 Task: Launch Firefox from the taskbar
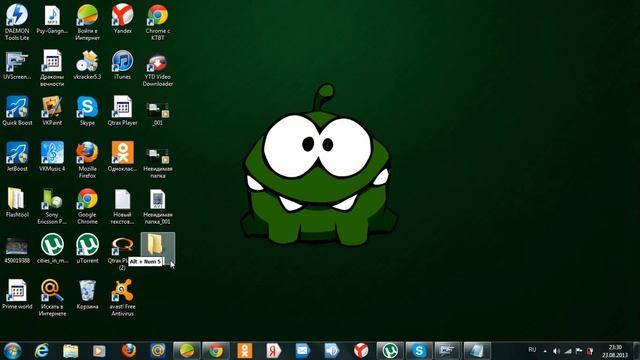(x=129, y=351)
